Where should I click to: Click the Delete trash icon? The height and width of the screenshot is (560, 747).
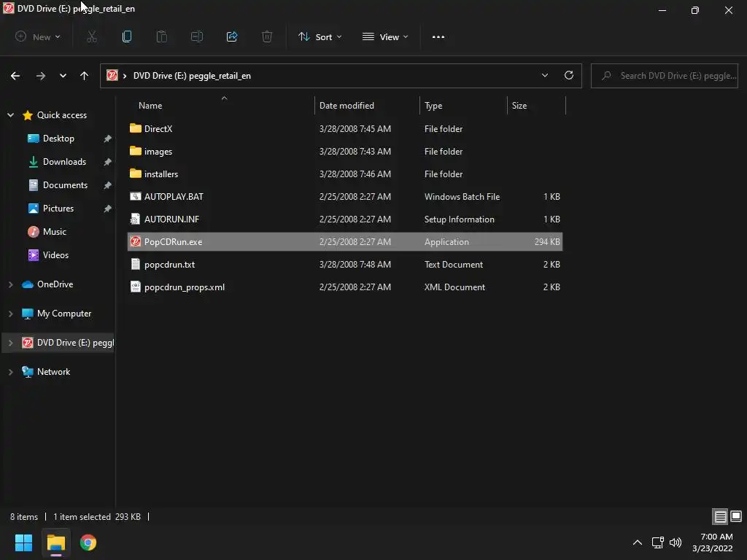[267, 36]
